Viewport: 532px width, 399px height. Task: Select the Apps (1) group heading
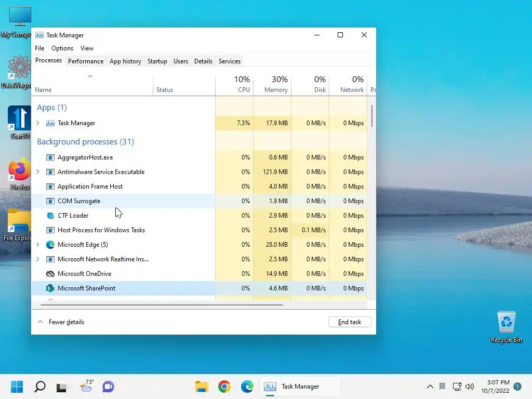point(52,108)
